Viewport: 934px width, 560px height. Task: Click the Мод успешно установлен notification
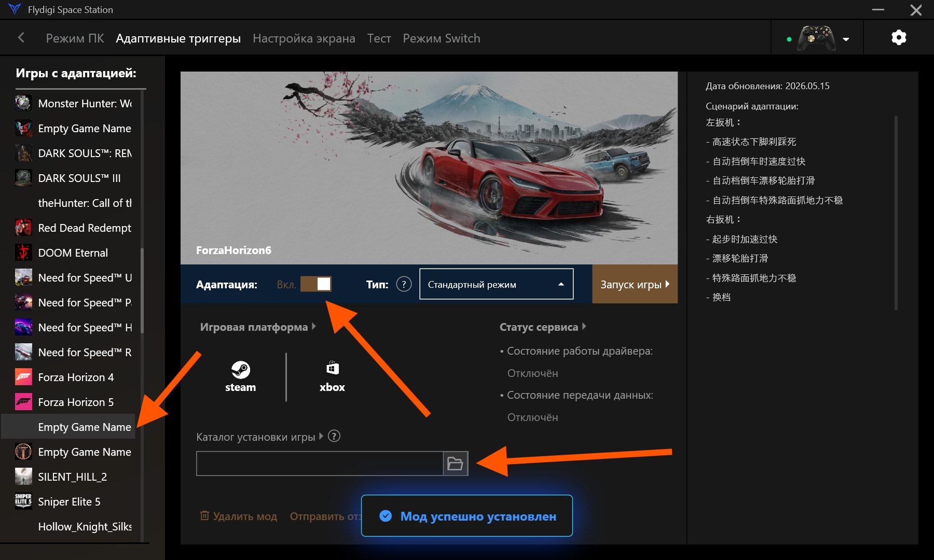pos(467,516)
